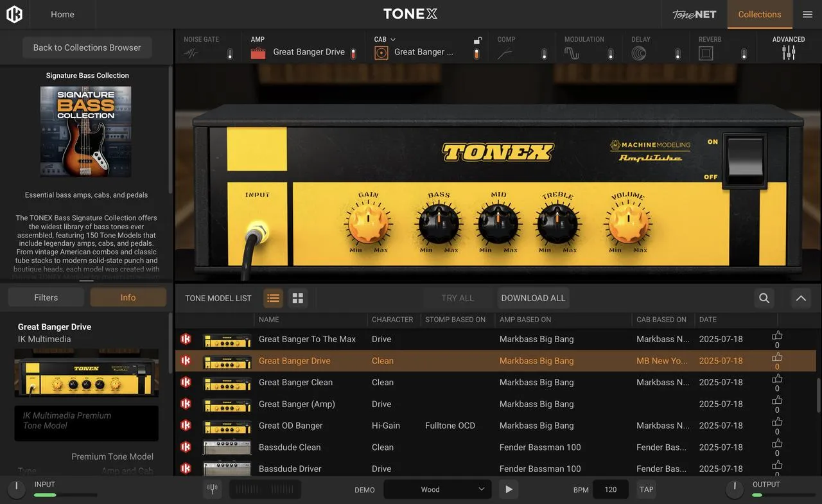This screenshot has width=822, height=504.
Task: Flip the amp ON/OFF rocker switch
Action: pos(745,161)
